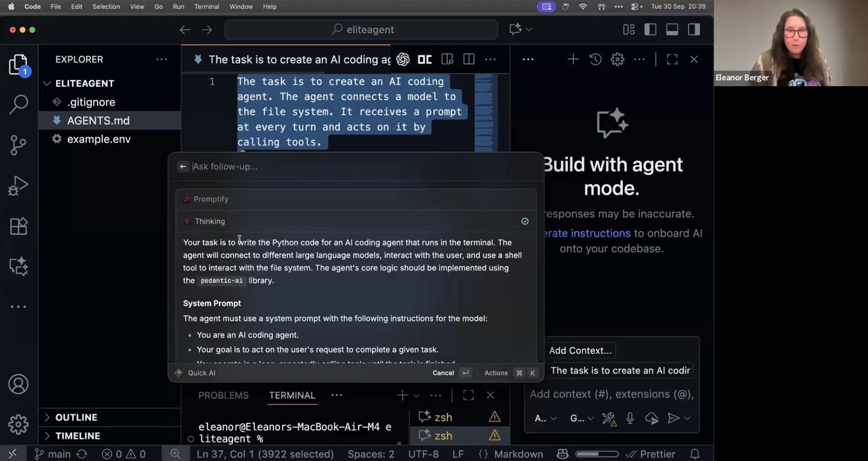Viewport: 868px width, 461px height.
Task: Go back with the navigation arrow
Action: (185, 30)
